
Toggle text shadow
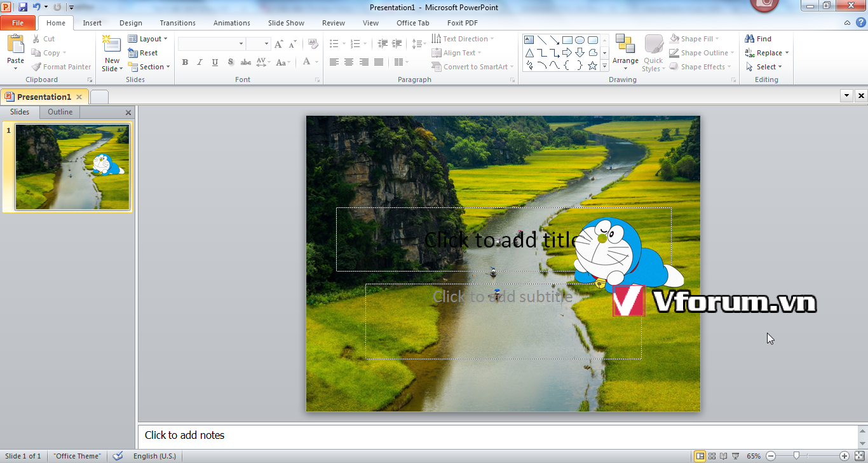(230, 62)
